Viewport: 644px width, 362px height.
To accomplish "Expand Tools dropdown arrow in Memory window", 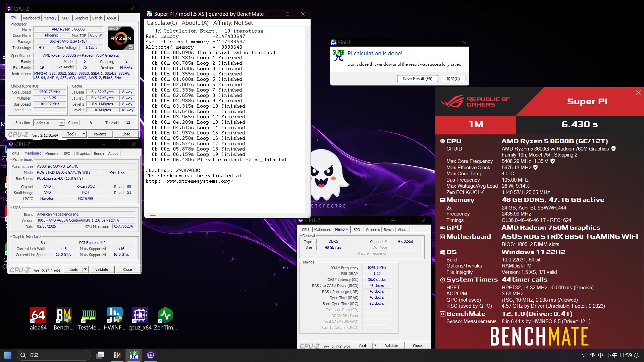I will [375, 346].
